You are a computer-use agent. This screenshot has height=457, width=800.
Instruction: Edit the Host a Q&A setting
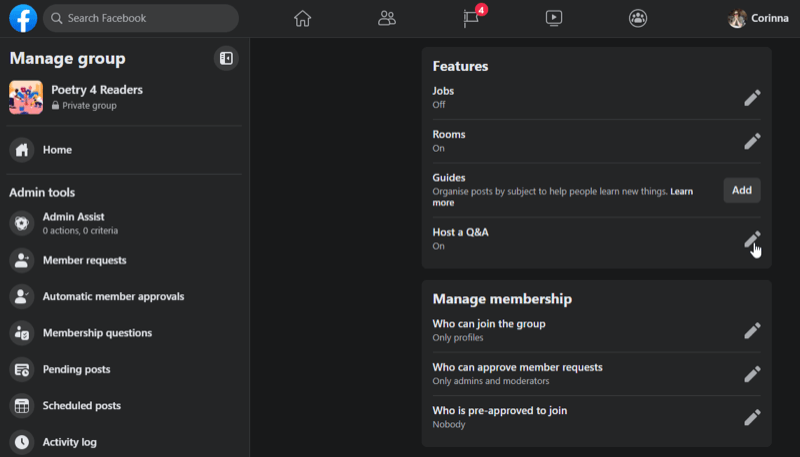click(x=752, y=239)
